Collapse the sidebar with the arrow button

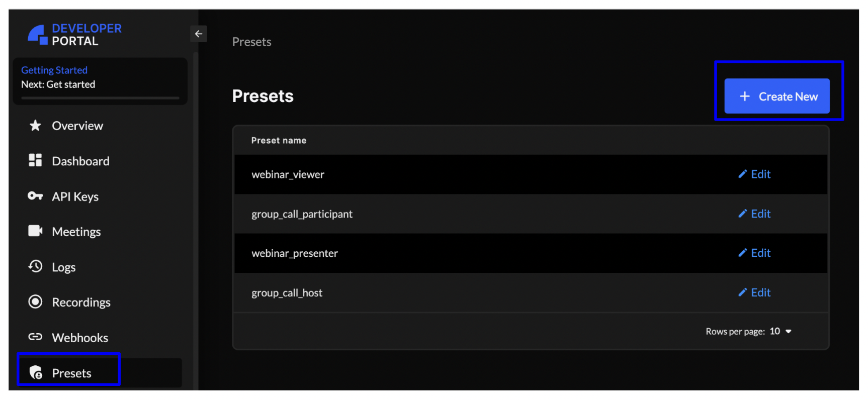click(199, 34)
